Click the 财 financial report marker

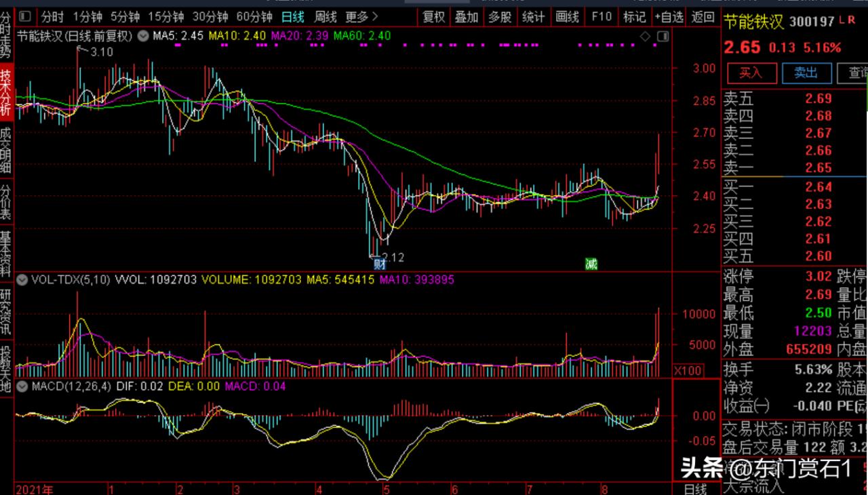(380, 264)
